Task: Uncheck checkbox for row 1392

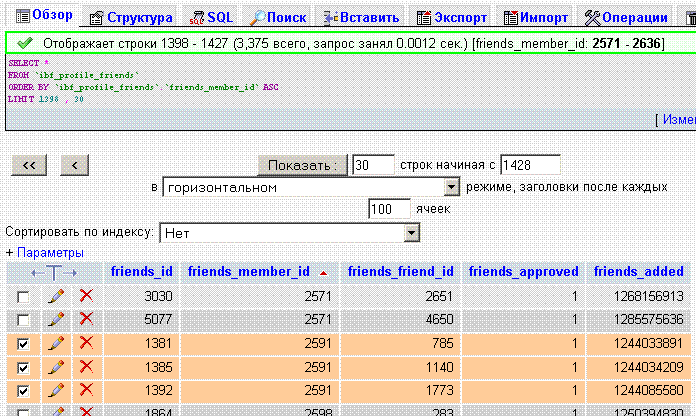Action: pyautogui.click(x=23, y=391)
